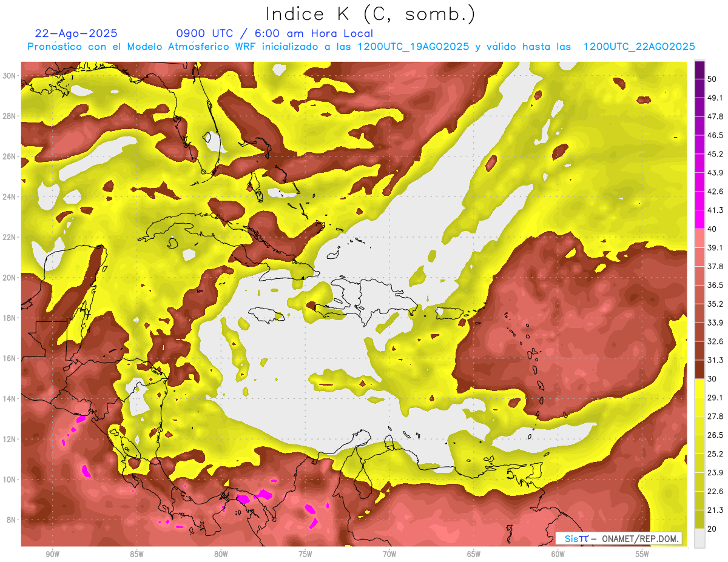
Task: Click the 18N latitude label
Action: pos(9,318)
